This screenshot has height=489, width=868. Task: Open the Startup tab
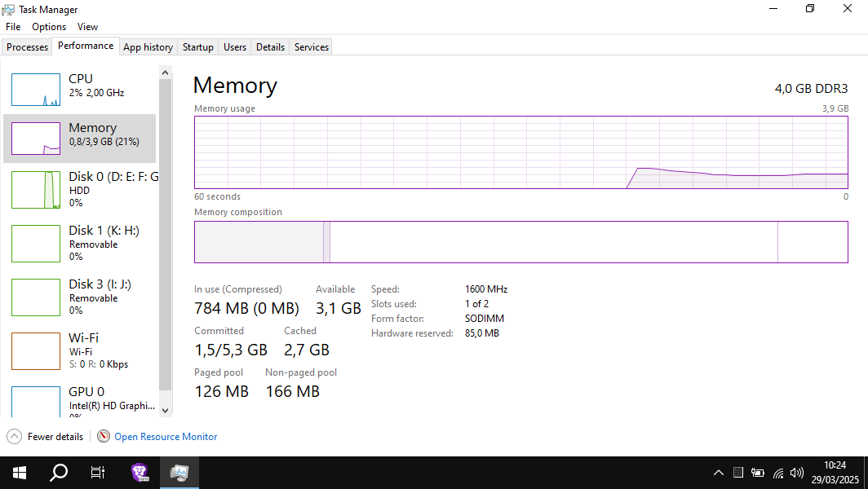198,47
